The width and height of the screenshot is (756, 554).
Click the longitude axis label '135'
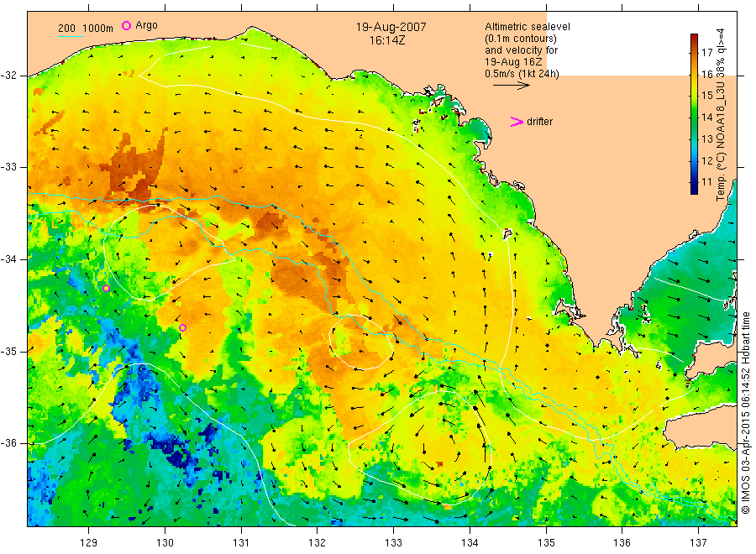pyautogui.click(x=546, y=543)
